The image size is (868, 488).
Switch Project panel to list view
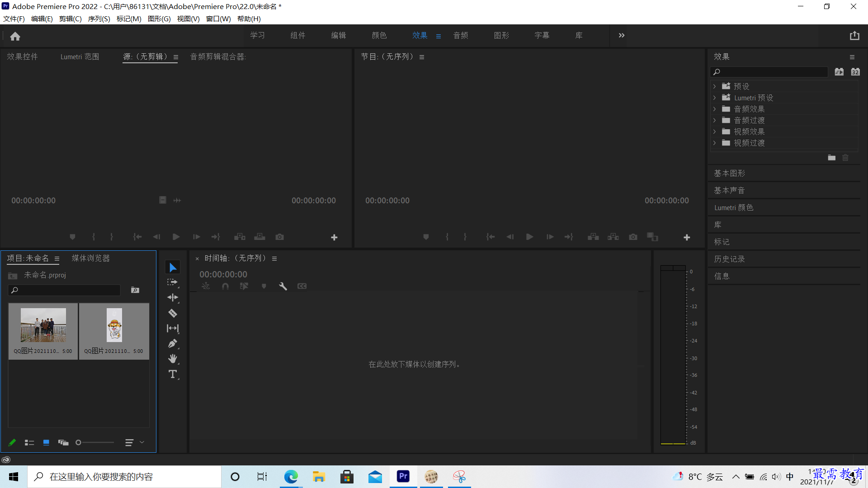click(29, 442)
